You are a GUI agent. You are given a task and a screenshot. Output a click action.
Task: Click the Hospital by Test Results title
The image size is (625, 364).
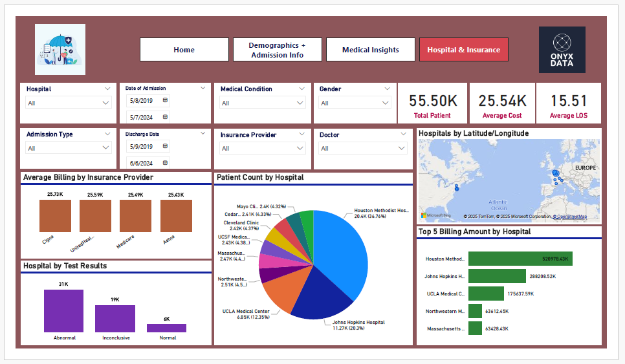pos(65,266)
